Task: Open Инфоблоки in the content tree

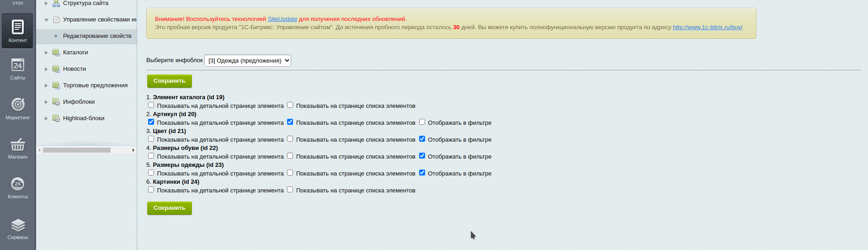Action: coord(79,102)
